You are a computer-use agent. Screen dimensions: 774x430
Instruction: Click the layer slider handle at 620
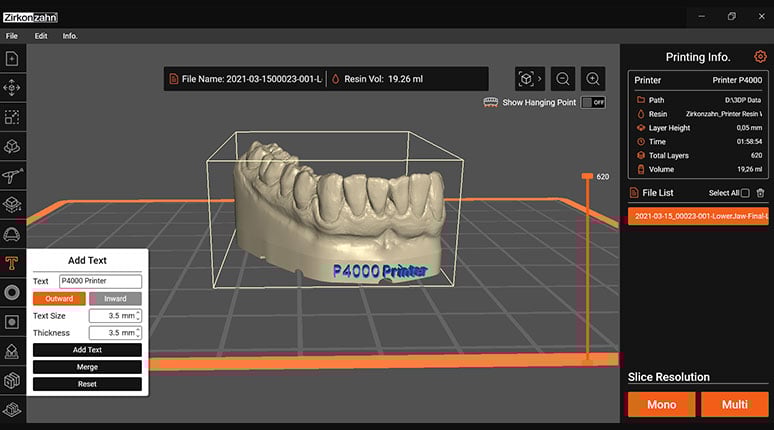point(588,177)
